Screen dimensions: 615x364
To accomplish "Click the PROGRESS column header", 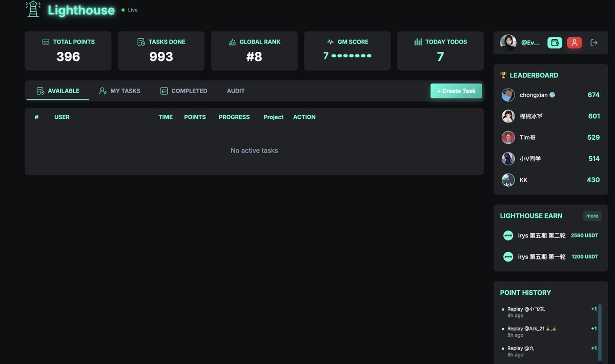I will [x=234, y=117].
